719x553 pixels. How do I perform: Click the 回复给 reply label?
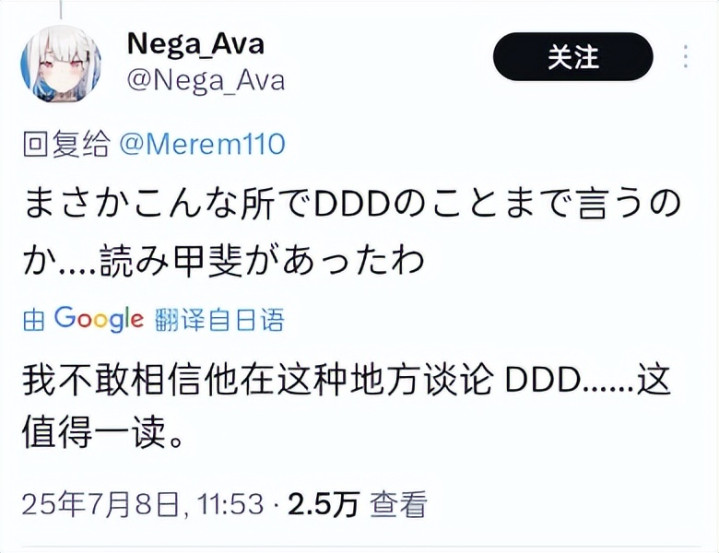(x=66, y=144)
